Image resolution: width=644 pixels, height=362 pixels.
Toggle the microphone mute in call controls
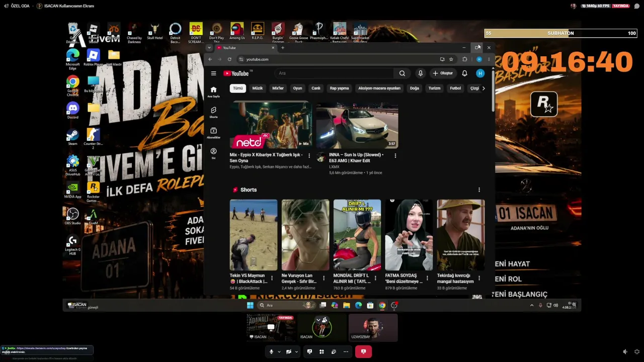(271, 352)
